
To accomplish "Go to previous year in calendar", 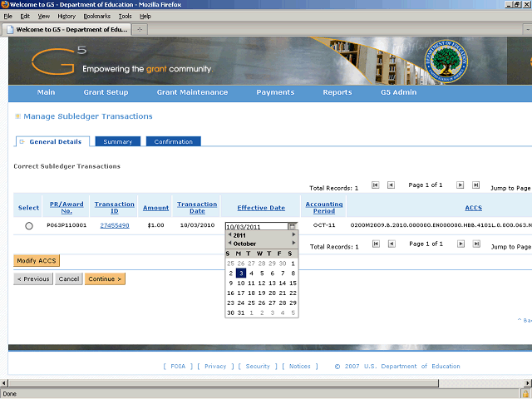I will 229,234.
